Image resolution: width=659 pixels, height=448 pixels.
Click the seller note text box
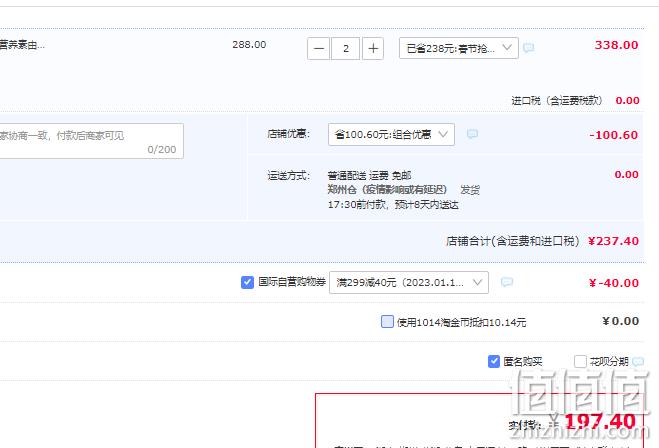click(91, 141)
